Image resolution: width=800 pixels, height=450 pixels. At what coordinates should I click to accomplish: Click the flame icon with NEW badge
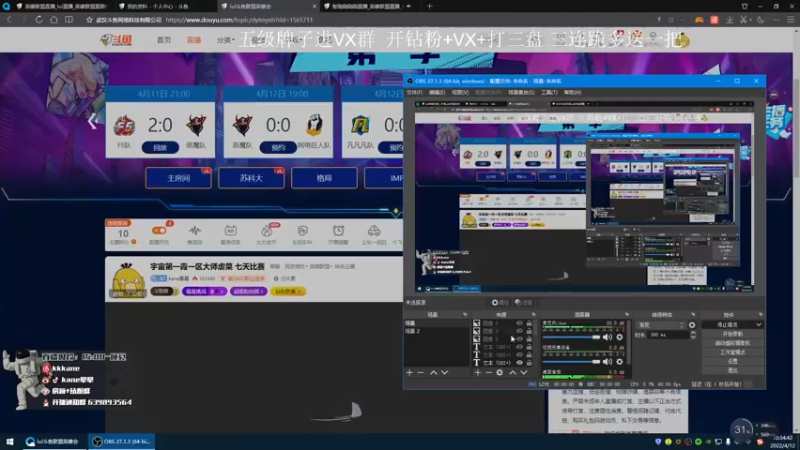coord(266,231)
